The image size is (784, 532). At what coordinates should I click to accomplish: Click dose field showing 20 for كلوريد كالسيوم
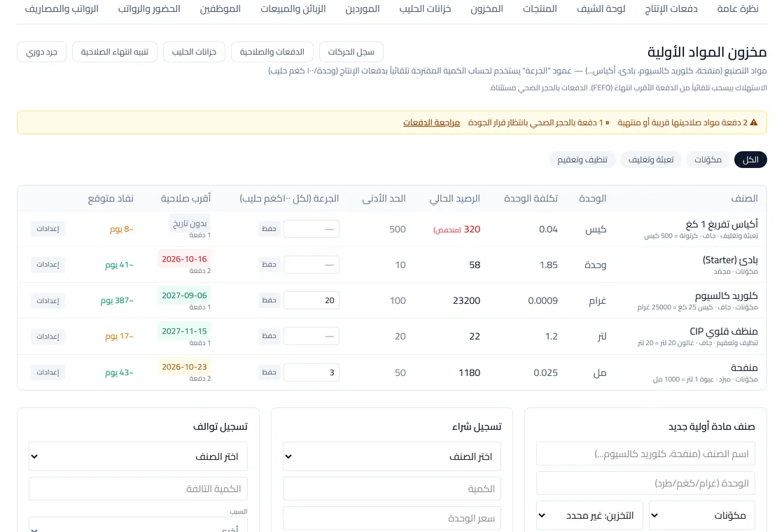(x=311, y=300)
